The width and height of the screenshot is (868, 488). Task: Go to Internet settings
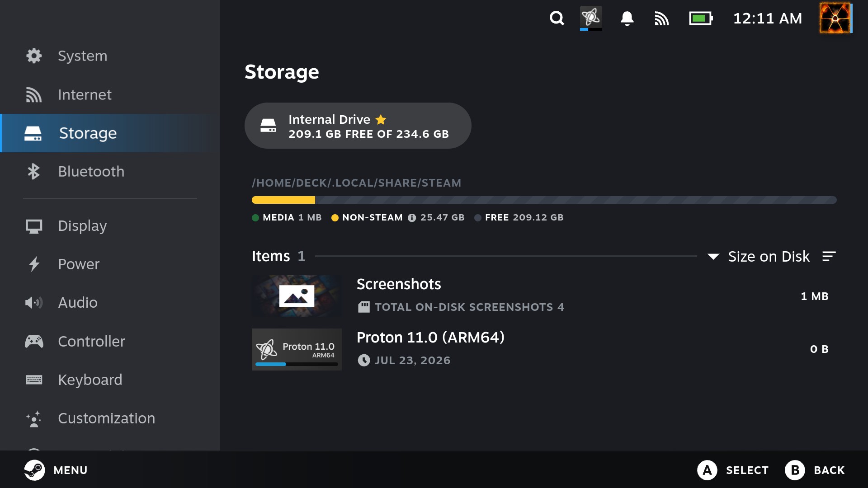110,95
